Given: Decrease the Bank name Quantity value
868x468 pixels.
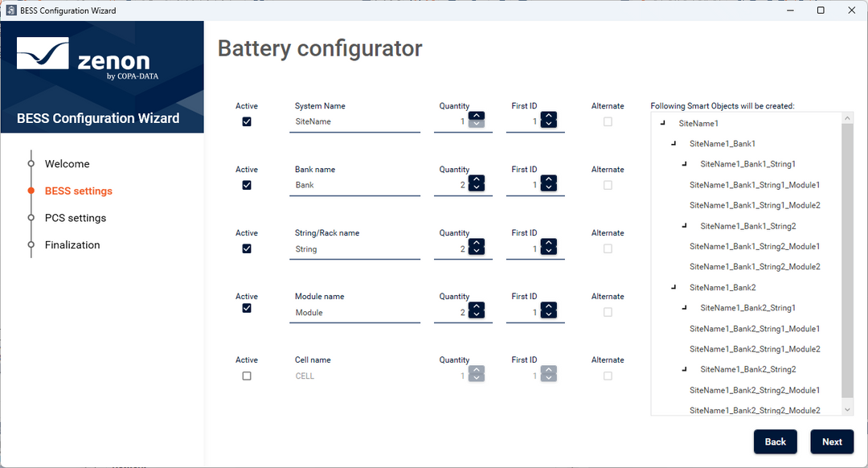Looking at the screenshot, I should [x=476, y=187].
